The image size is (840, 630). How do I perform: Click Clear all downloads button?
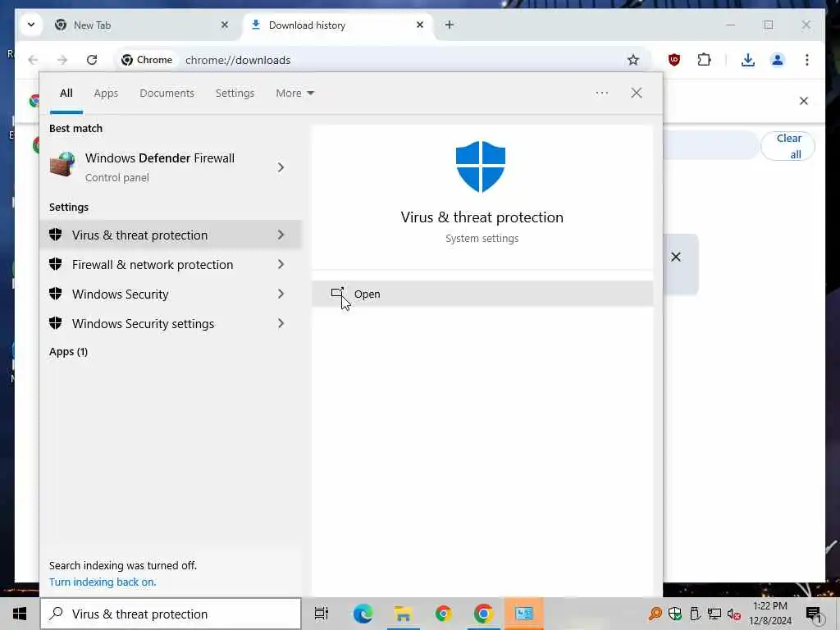tap(788, 146)
